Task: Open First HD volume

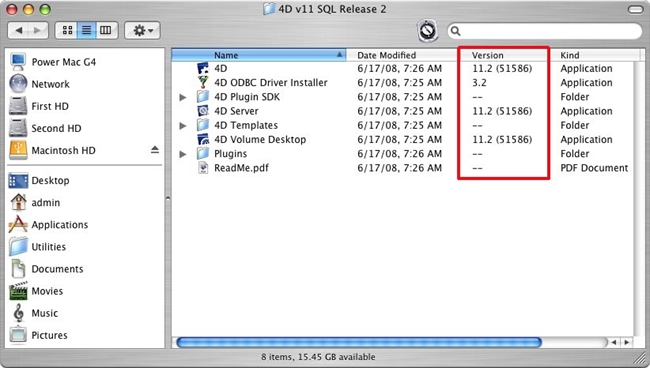Action: pyautogui.click(x=50, y=106)
